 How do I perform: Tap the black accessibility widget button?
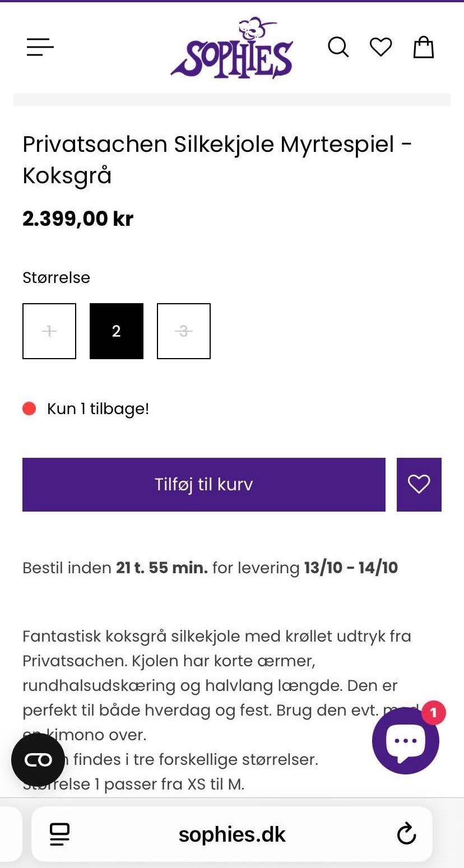coord(38,760)
